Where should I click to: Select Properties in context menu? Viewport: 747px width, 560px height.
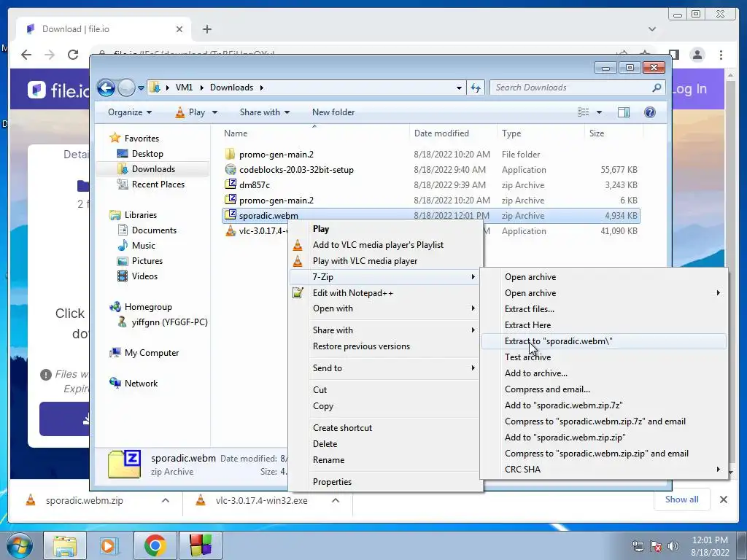385,482
